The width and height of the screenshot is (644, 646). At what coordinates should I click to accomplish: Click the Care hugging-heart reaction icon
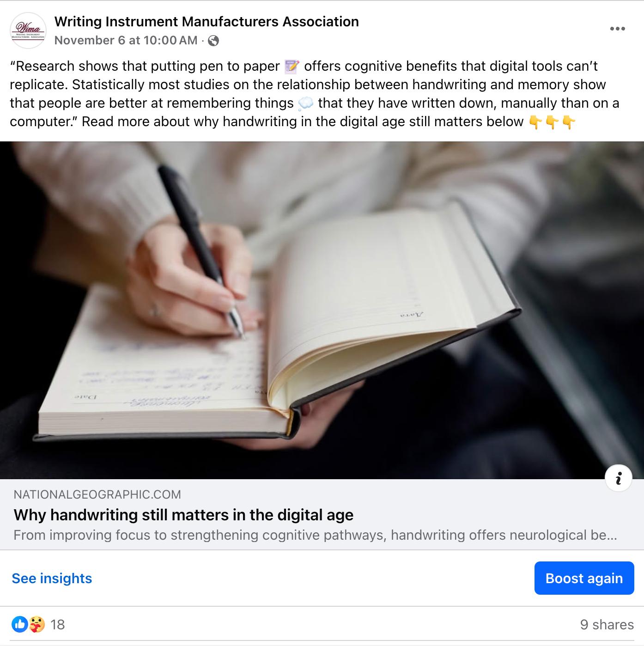pyautogui.click(x=37, y=624)
